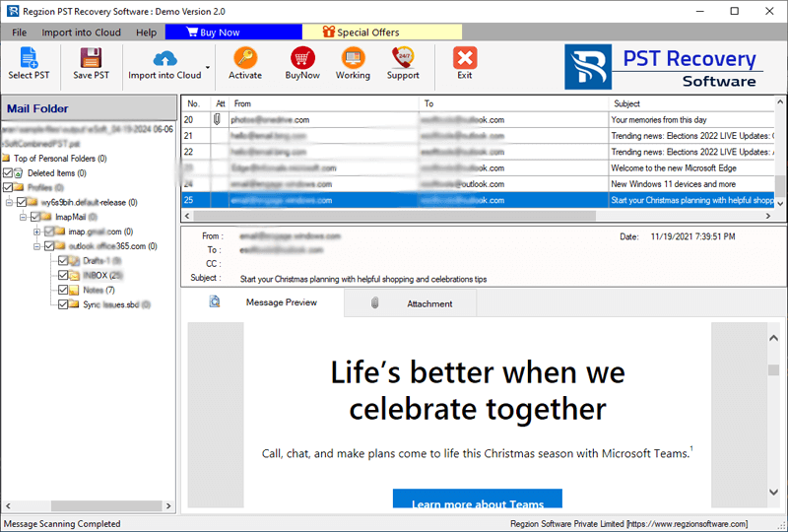Screen dimensions: 788x532
Task: Click the Learn more about Teams button
Action: (477, 503)
